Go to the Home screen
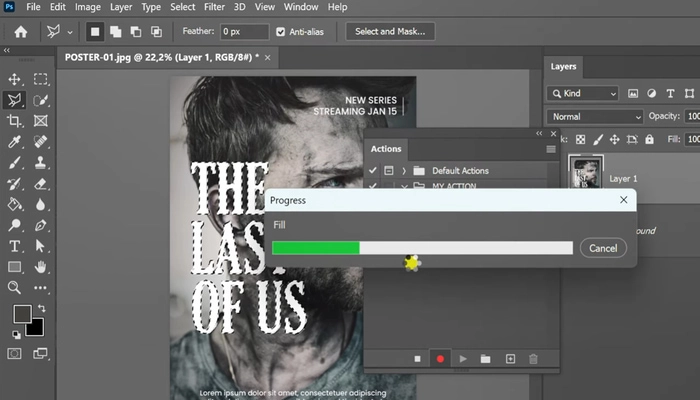Image resolution: width=700 pixels, height=400 pixels. click(21, 32)
